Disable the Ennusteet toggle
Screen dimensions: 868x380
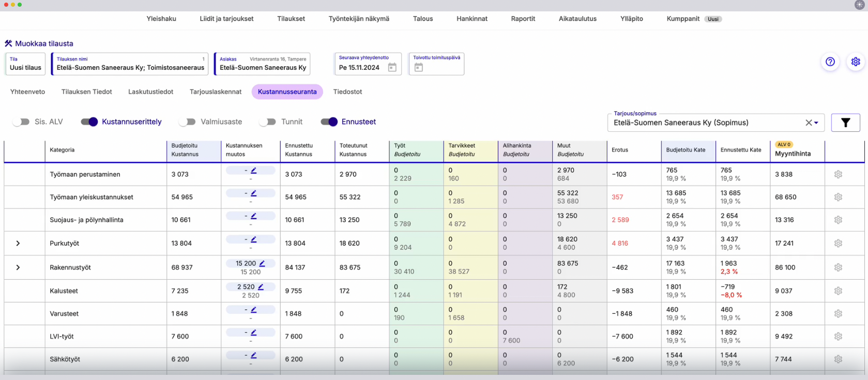(329, 122)
